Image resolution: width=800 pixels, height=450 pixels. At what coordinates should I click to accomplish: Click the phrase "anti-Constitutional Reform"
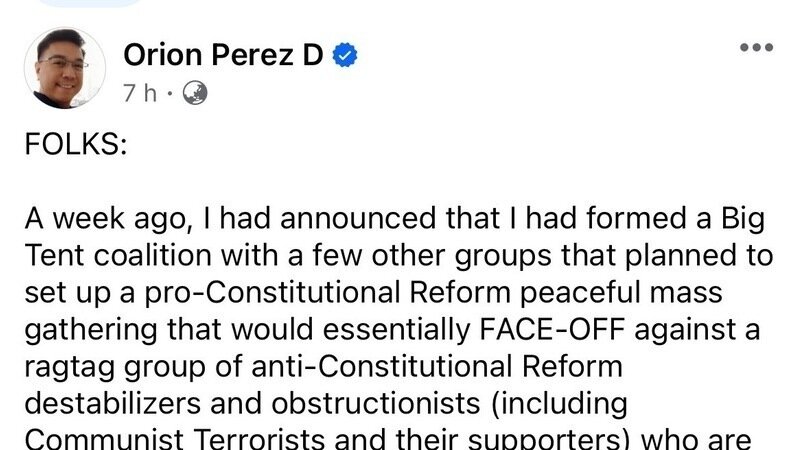coord(436,365)
